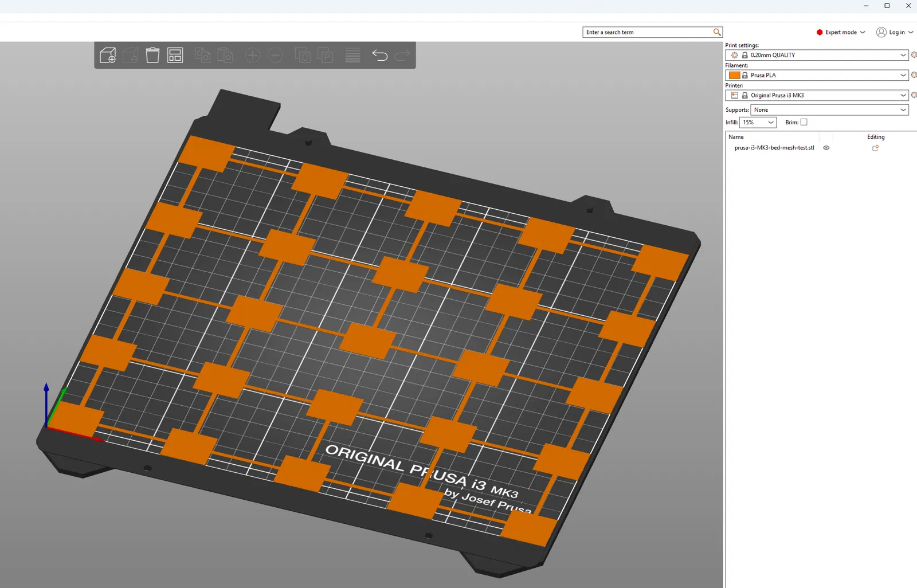This screenshot has width=917, height=588.
Task: Open the Original Prusa i3 MK3 printer dropdown
Action: point(817,95)
